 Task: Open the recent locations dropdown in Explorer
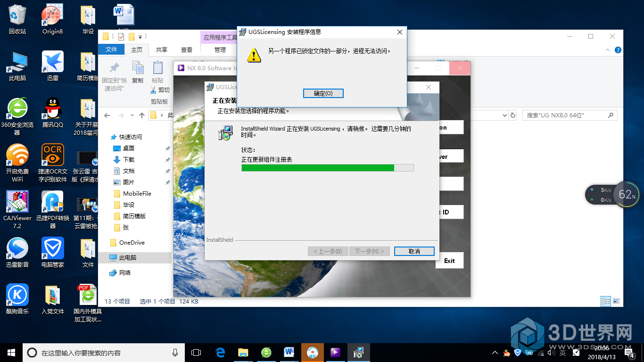pos(132,115)
